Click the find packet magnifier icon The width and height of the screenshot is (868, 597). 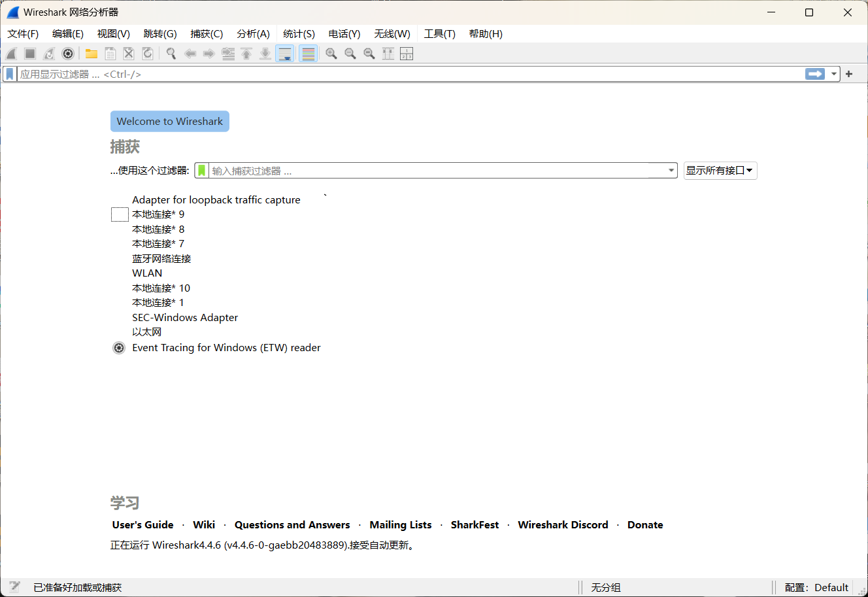(171, 54)
